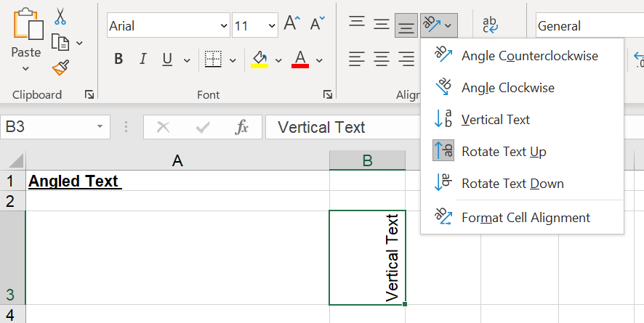Select row 4 header
Image resolution: width=644 pixels, height=323 pixels.
12,314
